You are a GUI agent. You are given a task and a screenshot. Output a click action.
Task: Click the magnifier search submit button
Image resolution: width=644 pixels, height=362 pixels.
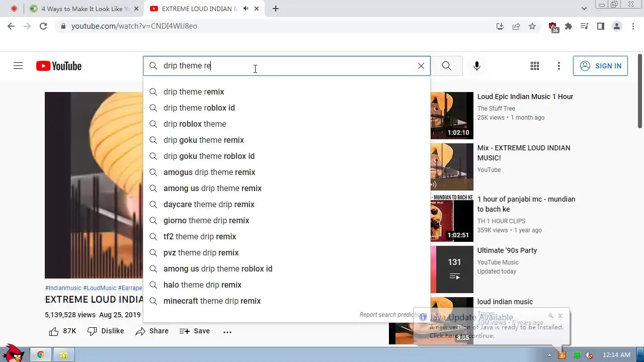446,66
